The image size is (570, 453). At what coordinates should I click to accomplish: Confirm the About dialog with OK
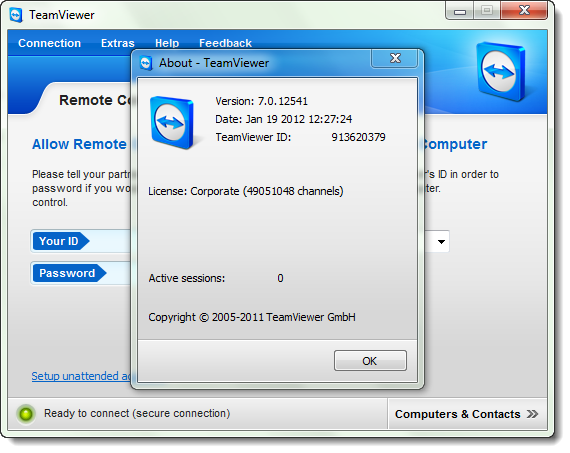click(x=370, y=361)
